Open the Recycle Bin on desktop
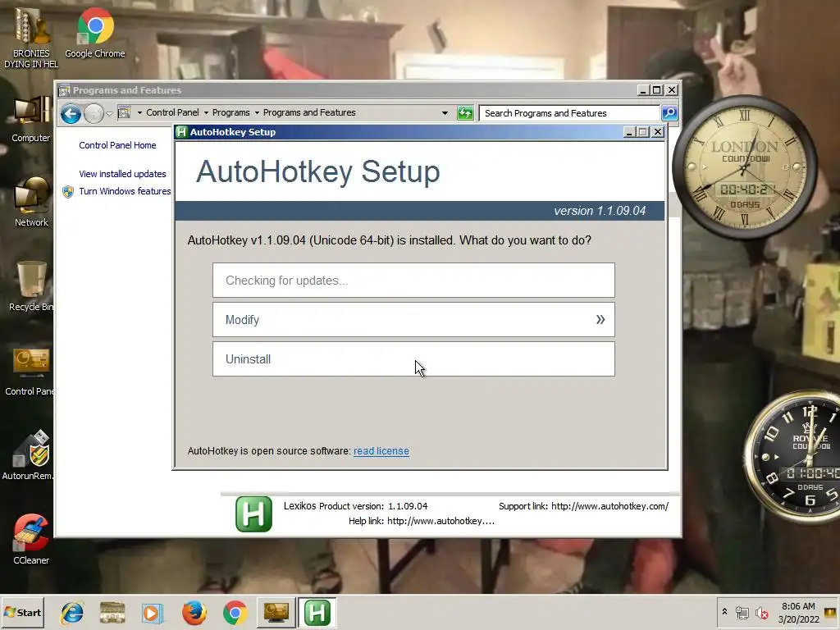Image resolution: width=840 pixels, height=630 pixels. (x=31, y=286)
